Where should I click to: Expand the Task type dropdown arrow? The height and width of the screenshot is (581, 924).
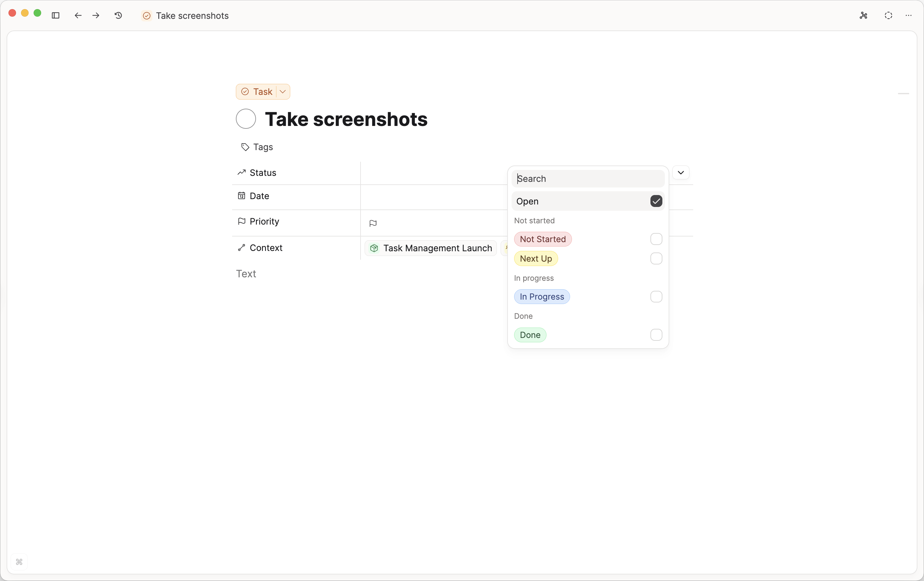(283, 92)
